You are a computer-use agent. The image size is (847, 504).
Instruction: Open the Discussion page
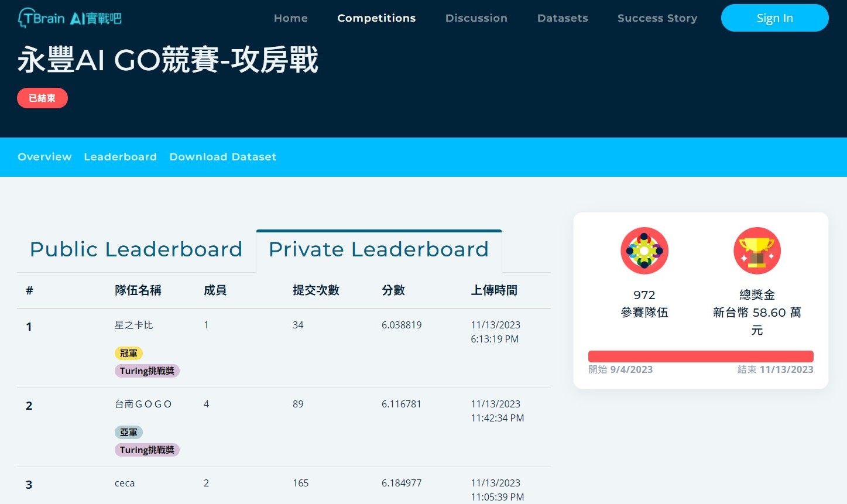pyautogui.click(x=476, y=18)
